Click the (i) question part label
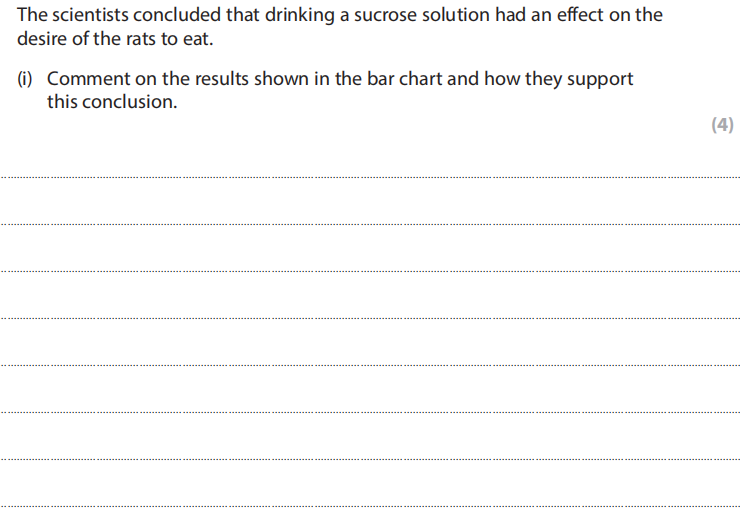Screen dimensions: 740x518 [x=25, y=79]
